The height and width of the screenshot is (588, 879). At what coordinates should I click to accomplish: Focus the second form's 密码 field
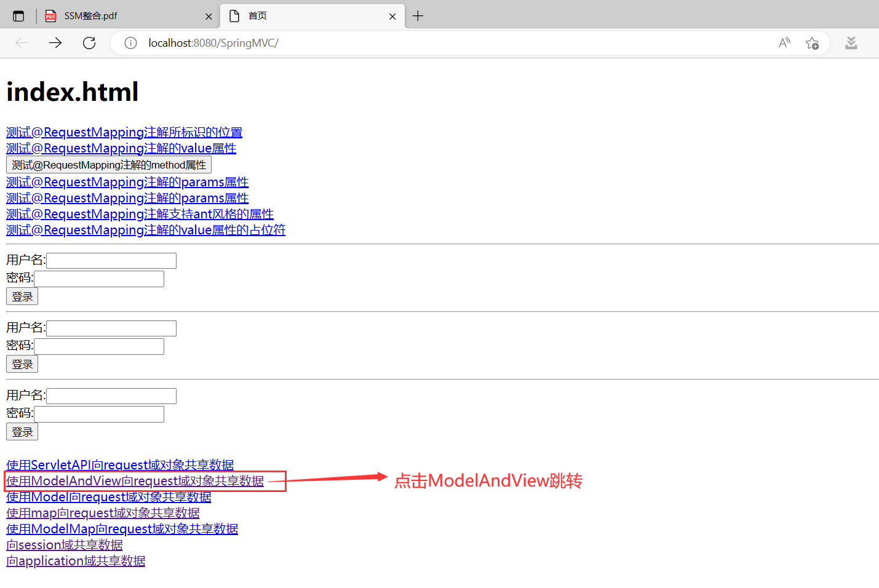[99, 346]
